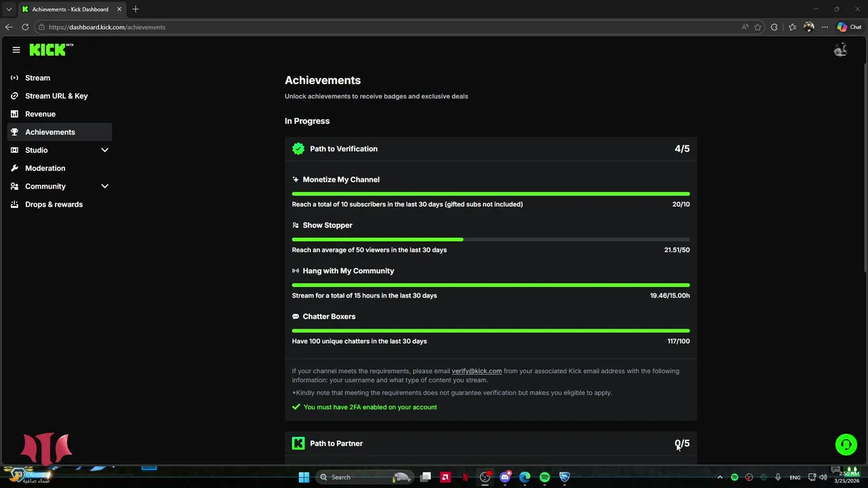Click the Show Stopper progress bar

point(491,239)
